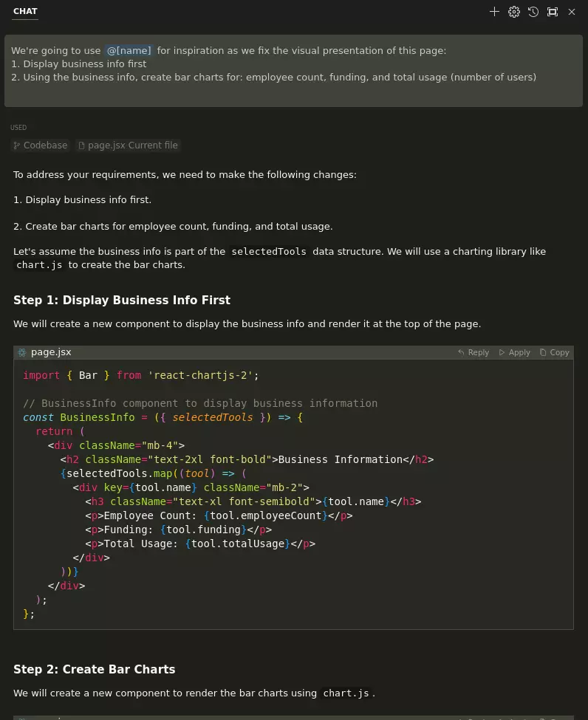
Task: Open the chat settings gear icon
Action: (x=514, y=12)
